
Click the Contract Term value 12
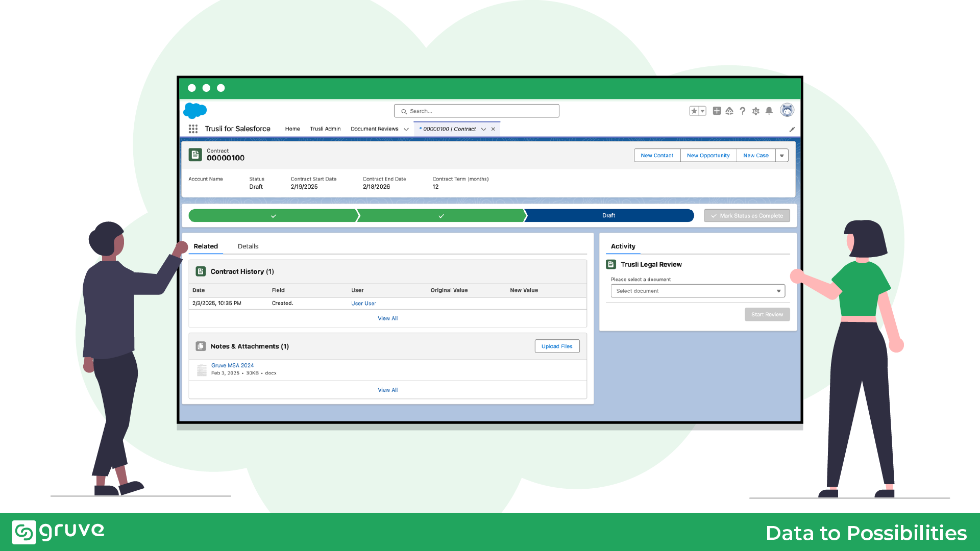point(435,187)
